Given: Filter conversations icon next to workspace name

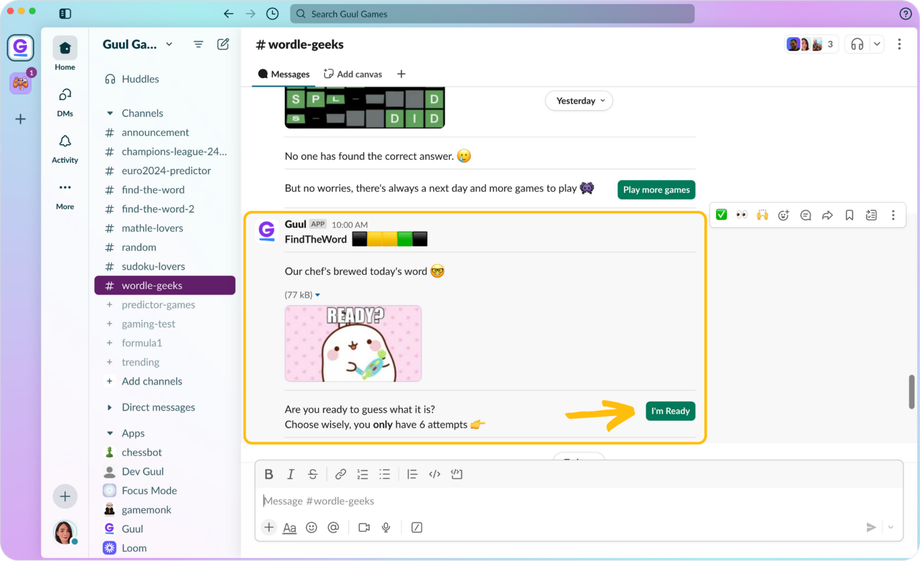Looking at the screenshot, I should pyautogui.click(x=198, y=44).
